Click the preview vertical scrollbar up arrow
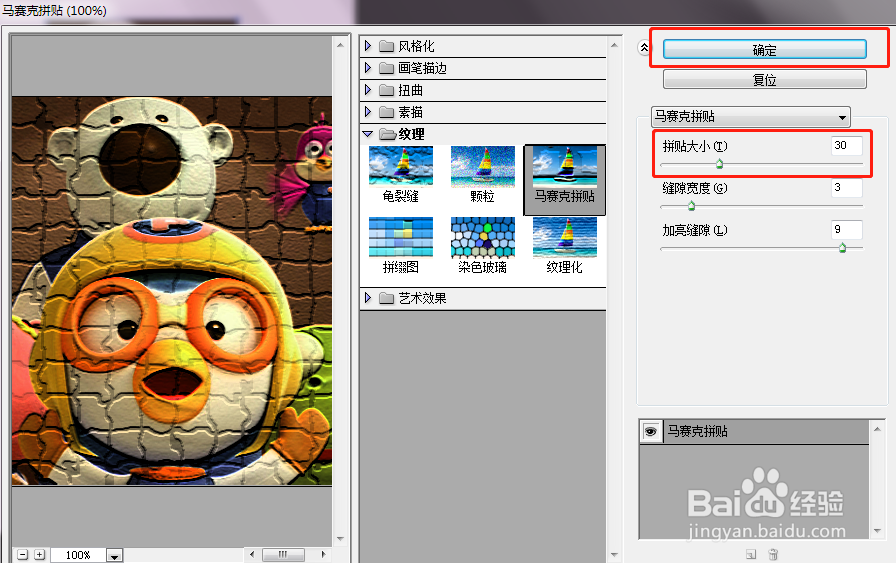The height and width of the screenshot is (563, 896). point(340,45)
